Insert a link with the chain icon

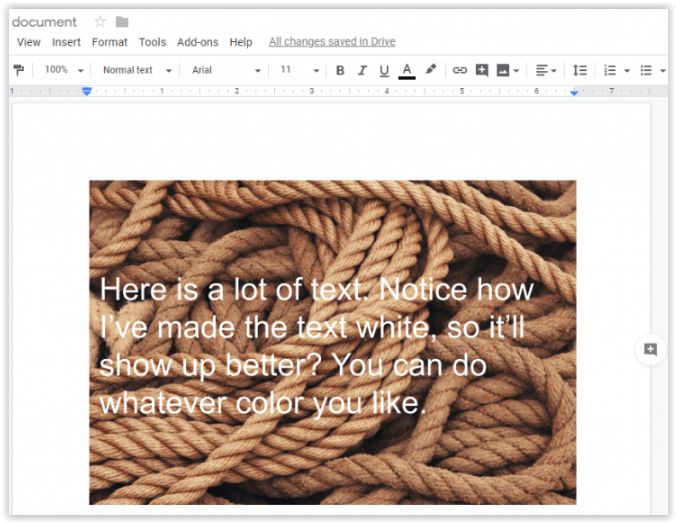tap(460, 70)
